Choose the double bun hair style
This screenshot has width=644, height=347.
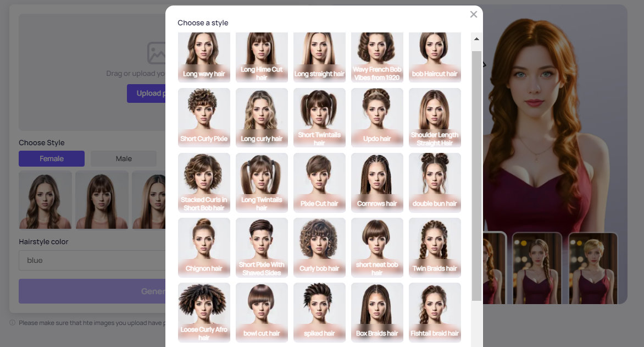(435, 182)
